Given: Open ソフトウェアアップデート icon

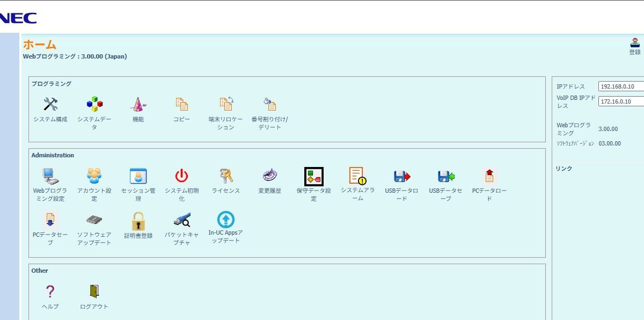Looking at the screenshot, I should 94,220.
